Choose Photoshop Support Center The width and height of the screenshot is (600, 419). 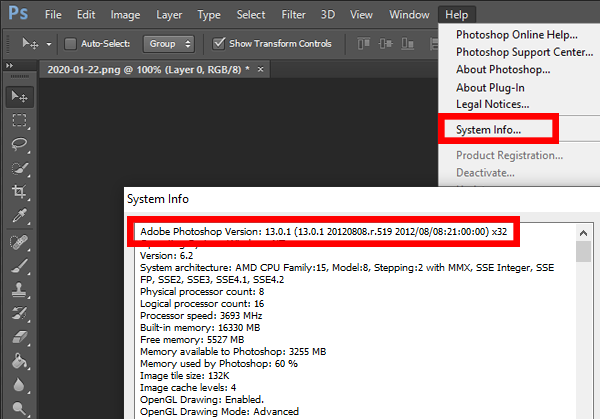click(524, 52)
